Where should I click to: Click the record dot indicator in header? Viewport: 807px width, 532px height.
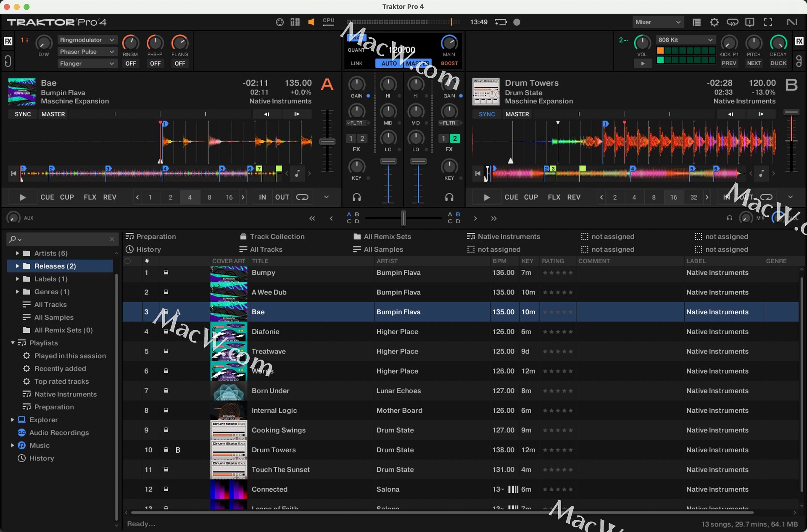[517, 22]
